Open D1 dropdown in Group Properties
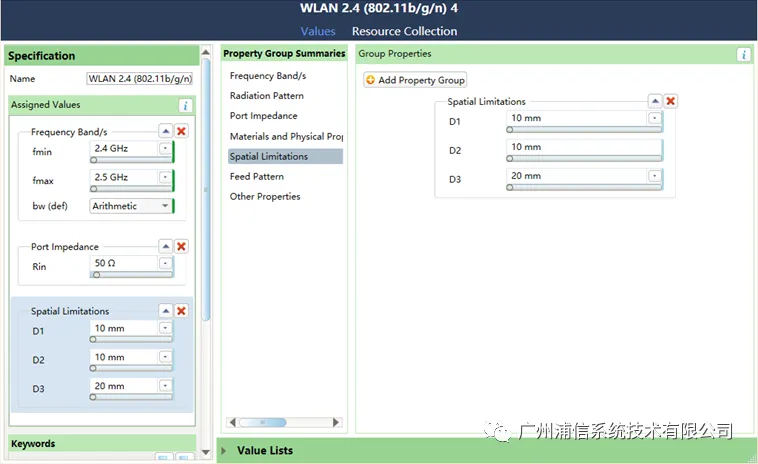This screenshot has width=758, height=464. tap(655, 118)
